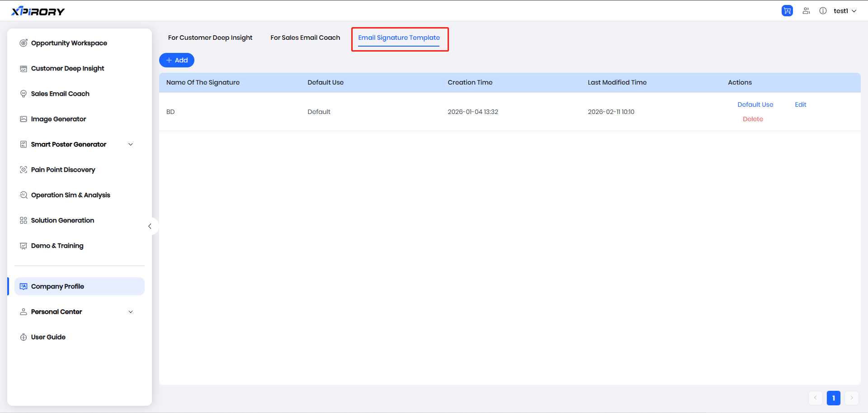The width and height of the screenshot is (868, 413).
Task: Click the Solution Generation grid icon
Action: point(24,220)
